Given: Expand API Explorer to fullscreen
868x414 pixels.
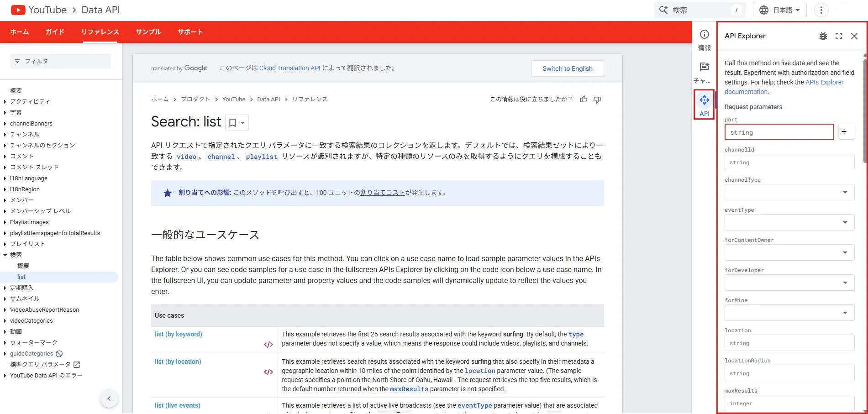Looking at the screenshot, I should [x=839, y=36].
